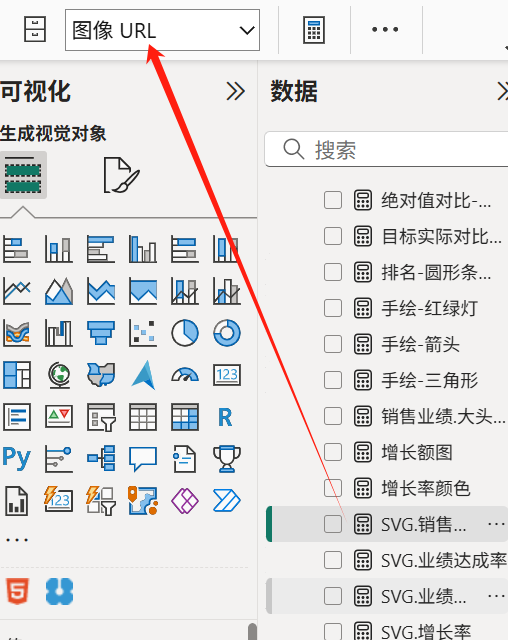
Task: Select the area chart visual
Action: pos(59,291)
